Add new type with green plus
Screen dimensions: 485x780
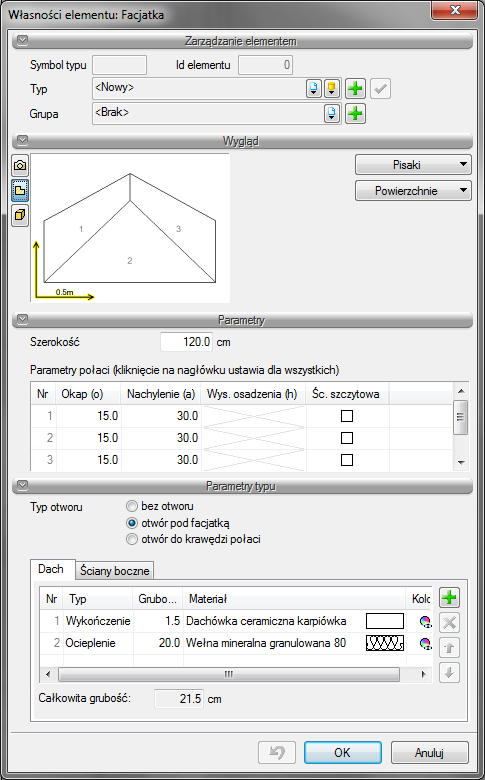tap(355, 89)
